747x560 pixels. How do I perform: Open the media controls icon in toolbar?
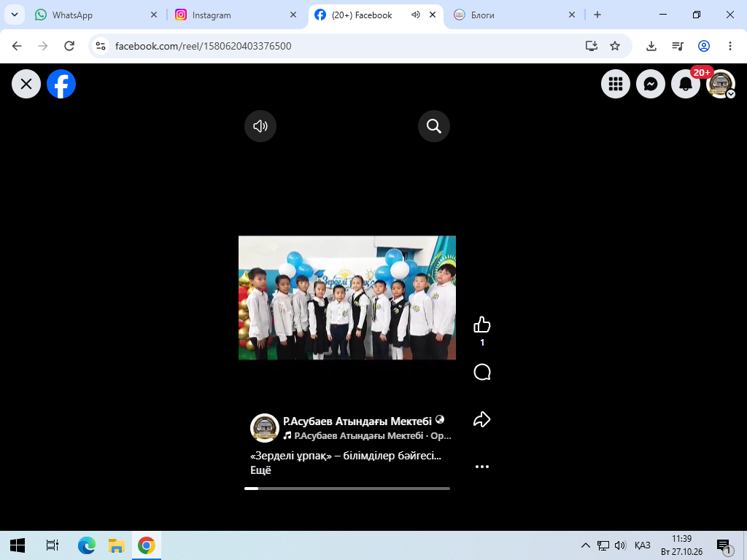pyautogui.click(x=678, y=46)
